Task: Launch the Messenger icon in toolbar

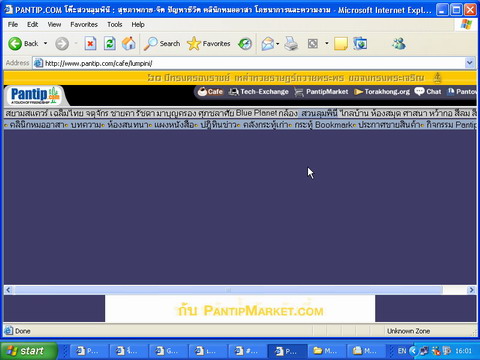Action: point(399,44)
